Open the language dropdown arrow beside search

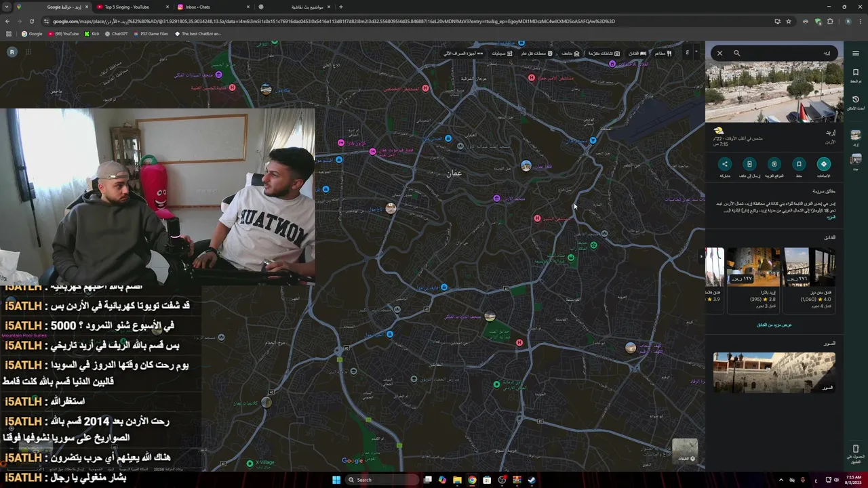point(696,52)
